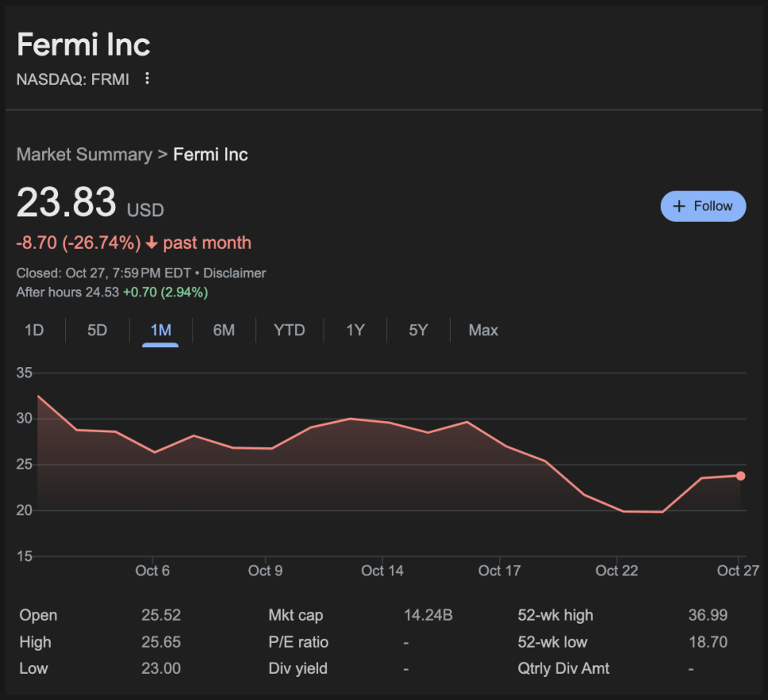Click the 52-wk high value 36.99
Viewport: 768px width, 700px height.
[x=708, y=615]
